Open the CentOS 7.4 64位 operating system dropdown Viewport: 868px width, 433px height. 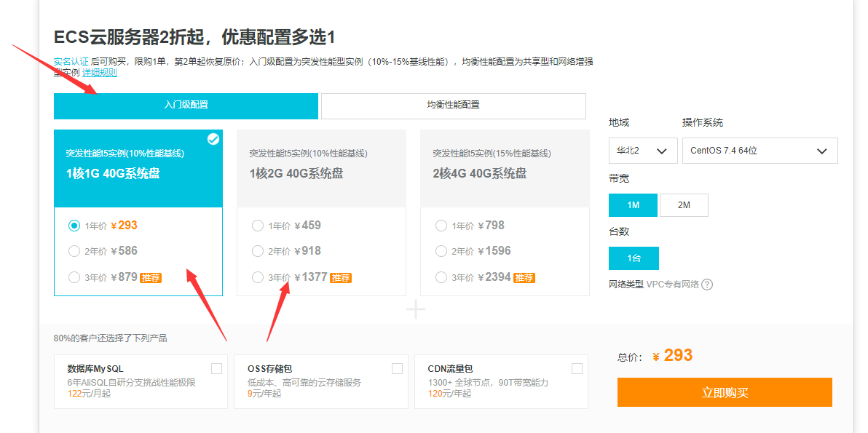coord(759,151)
